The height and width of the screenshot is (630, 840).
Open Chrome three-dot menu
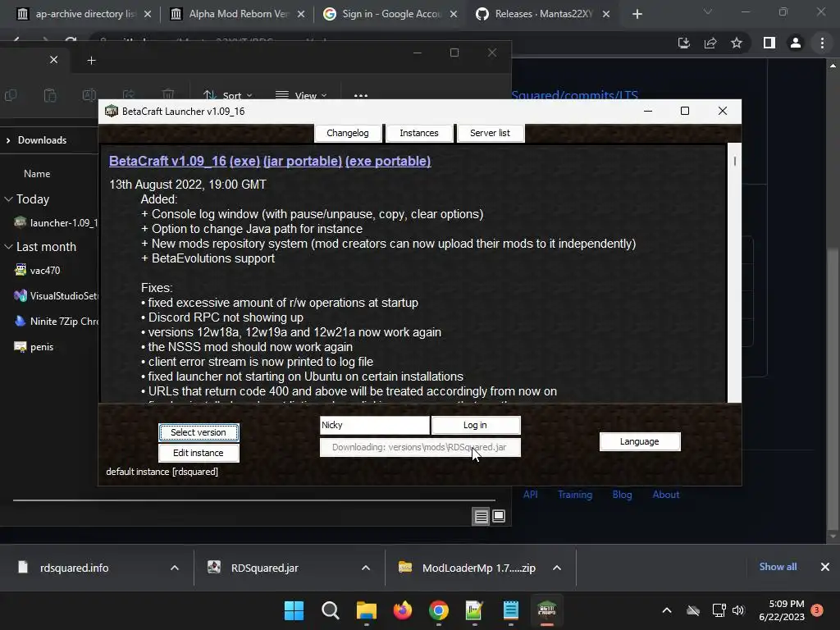pyautogui.click(x=822, y=43)
